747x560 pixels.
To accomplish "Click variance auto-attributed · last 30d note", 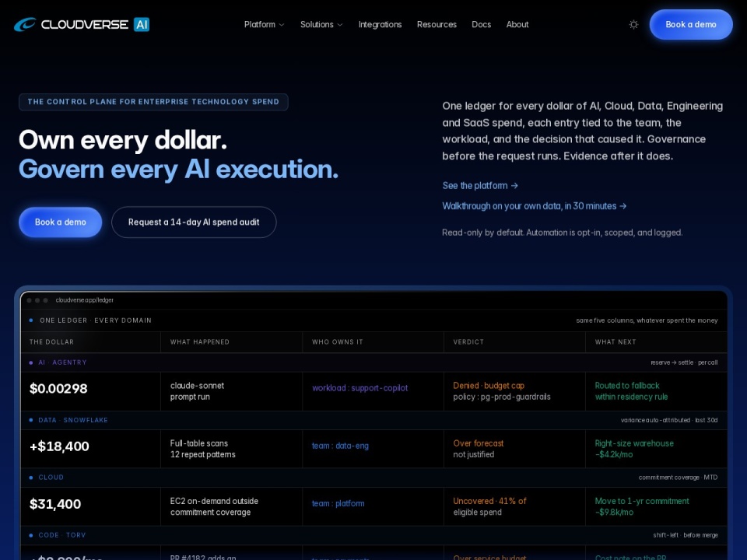I will 669,420.
